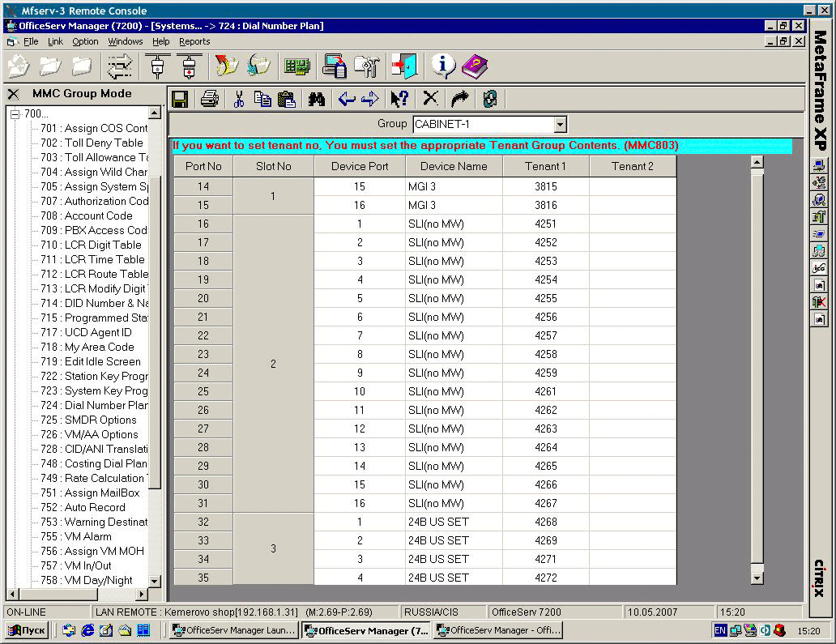Click the Device Name column header
This screenshot has width=836, height=644.
(454, 166)
